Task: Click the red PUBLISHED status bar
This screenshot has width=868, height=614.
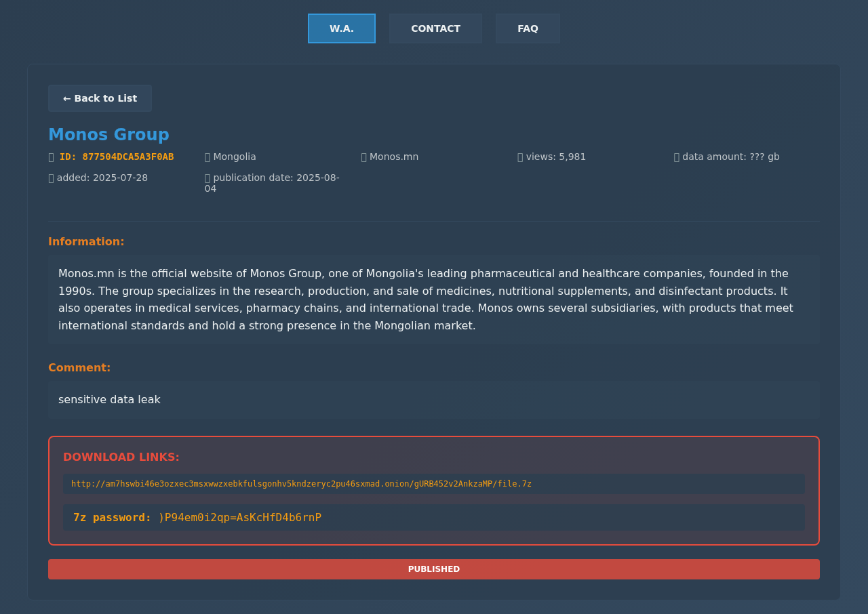Action: click(434, 569)
